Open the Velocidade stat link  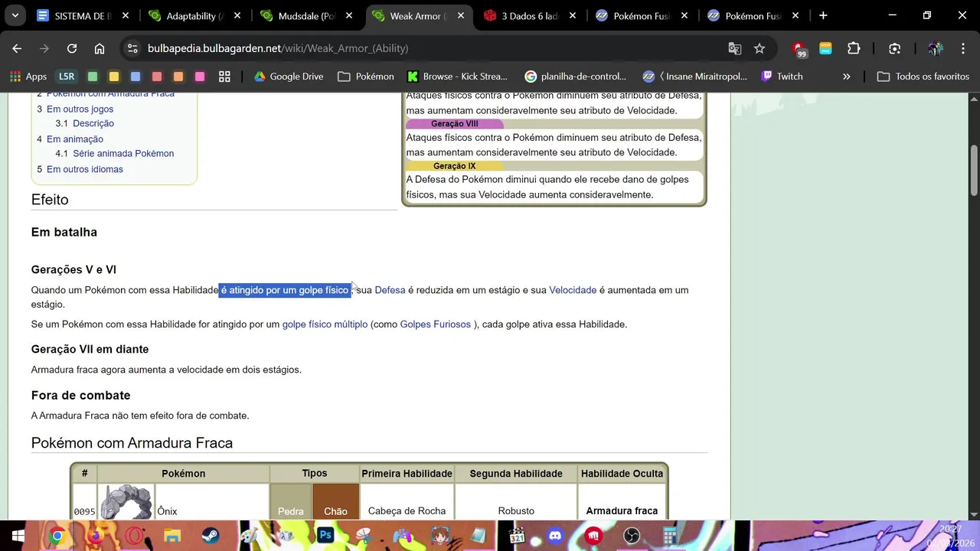(573, 290)
